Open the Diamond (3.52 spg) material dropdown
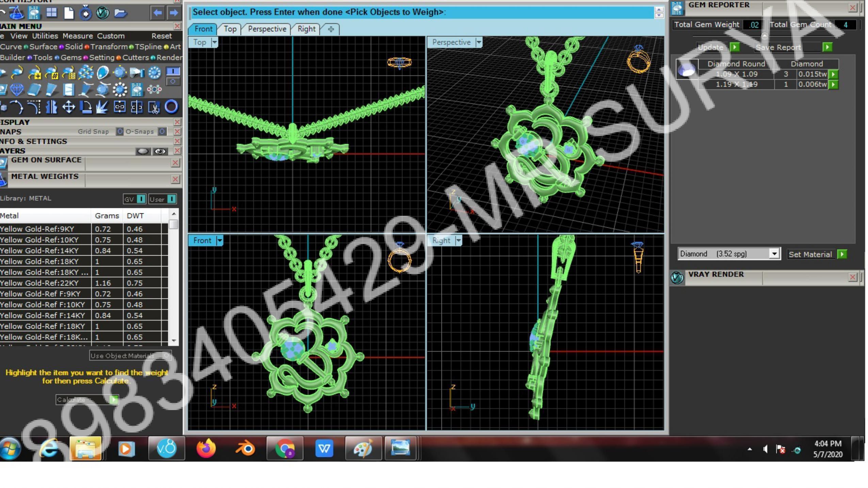The image size is (868, 488). tap(774, 254)
